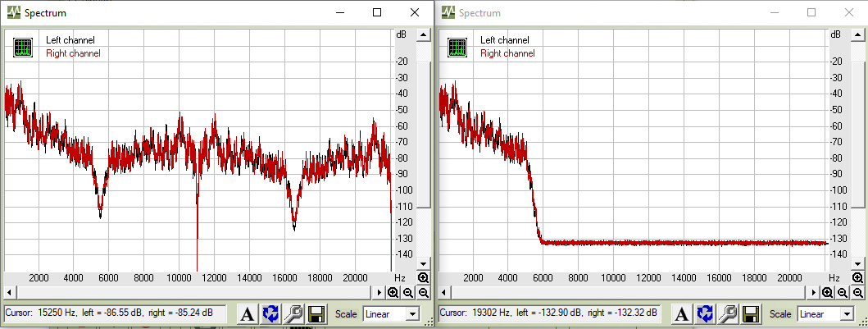Click horizontal frequency scrollbar track in left window
The height and width of the screenshot is (329, 868).
click(194, 292)
